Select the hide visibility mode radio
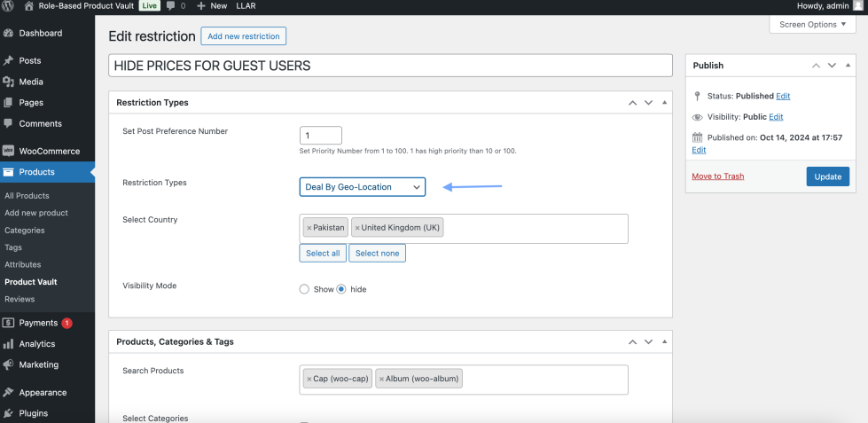The height and width of the screenshot is (423, 868). (x=341, y=289)
